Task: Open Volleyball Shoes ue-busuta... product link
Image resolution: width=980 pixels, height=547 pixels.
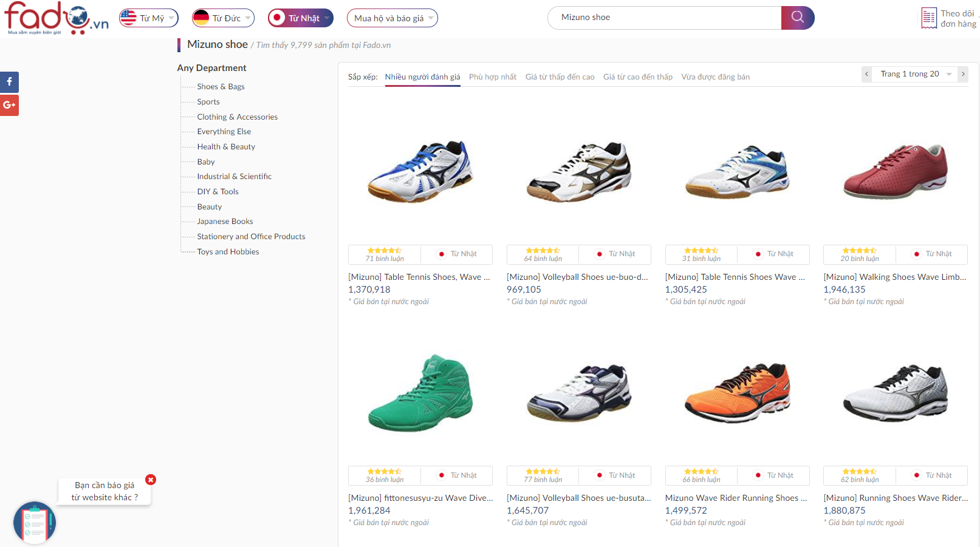Action: tap(579, 498)
